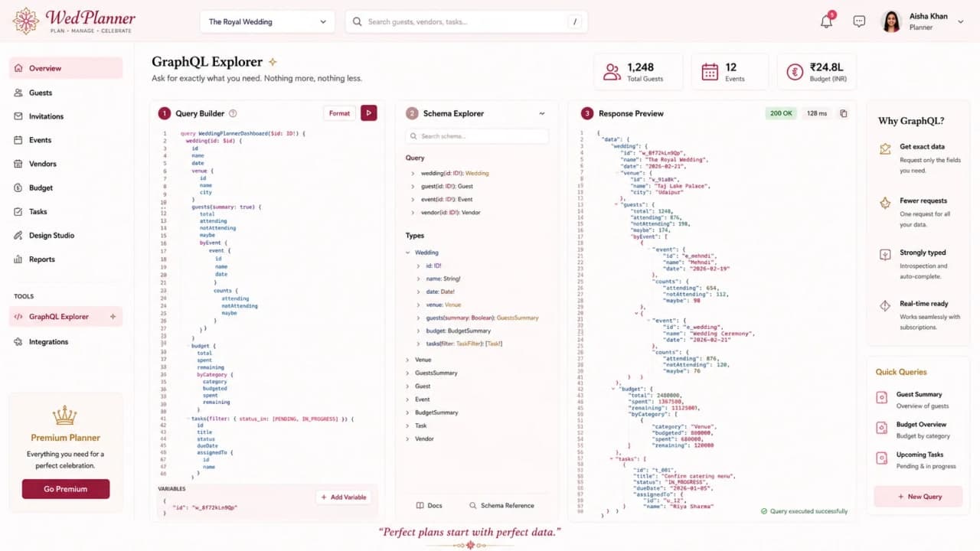Expand the user account menu chevron
Image resolution: width=980 pixels, height=551 pixels.
pos(961,21)
